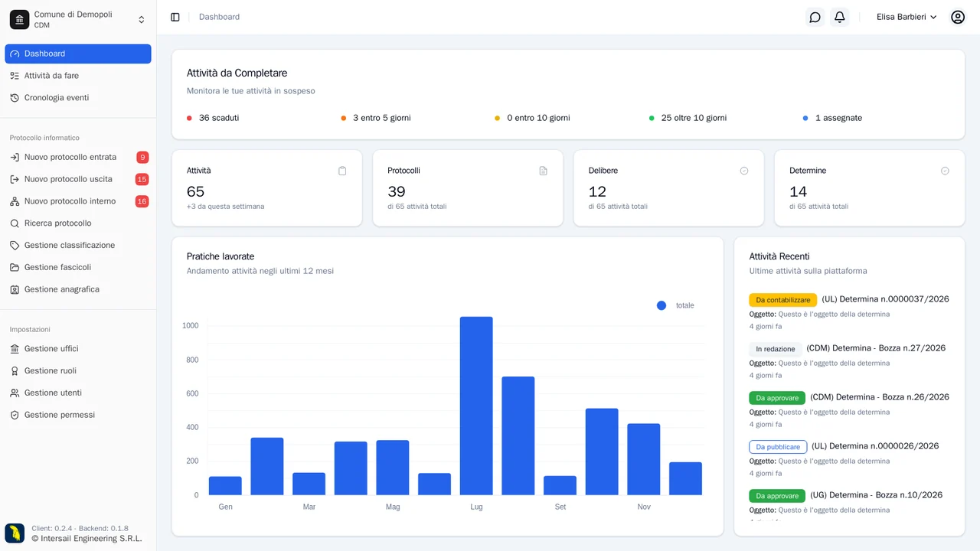This screenshot has width=980, height=551.
Task: Open Determina - Bozza n.27/2026 activity
Action: (876, 348)
